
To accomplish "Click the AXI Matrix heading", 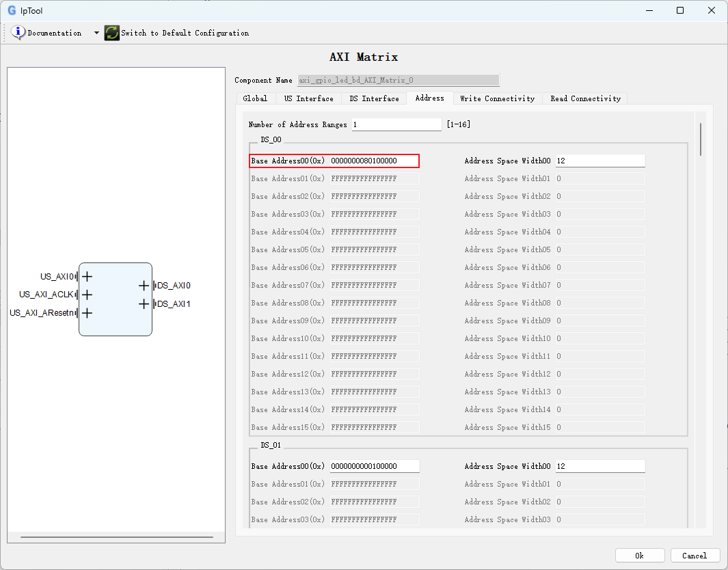I will coord(364,57).
